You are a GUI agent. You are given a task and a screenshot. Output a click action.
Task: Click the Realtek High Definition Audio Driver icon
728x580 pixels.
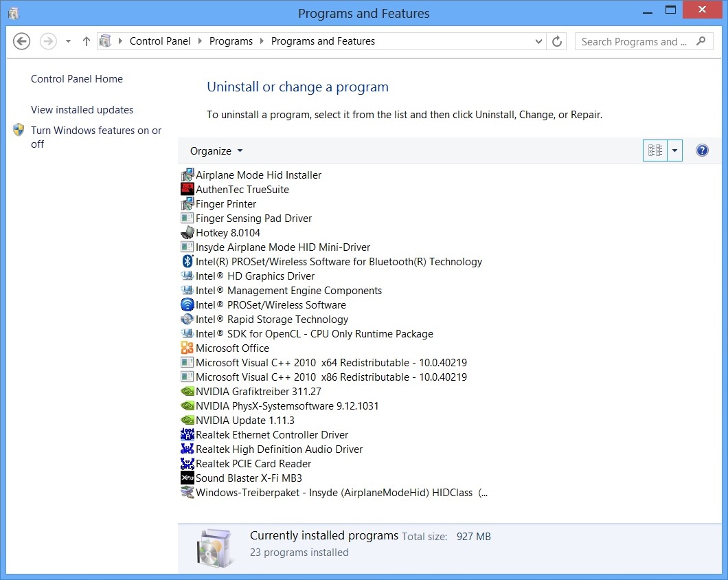(187, 449)
